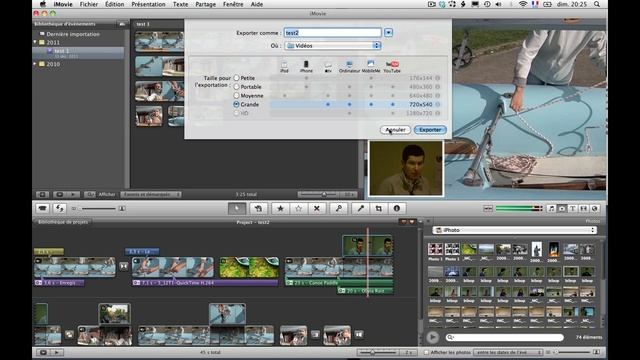The height and width of the screenshot is (360, 640).
Task: Select the Moyenne export size
Action: click(236, 96)
